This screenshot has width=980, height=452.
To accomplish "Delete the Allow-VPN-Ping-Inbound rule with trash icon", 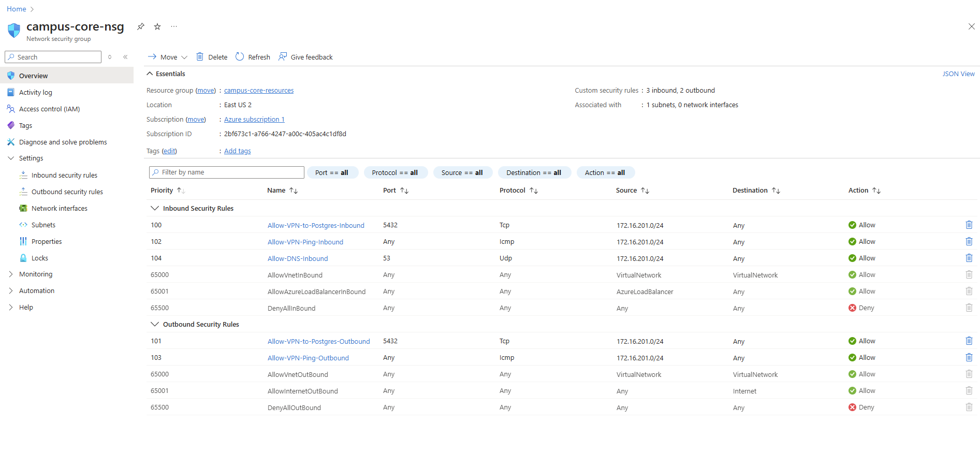I will 969,241.
